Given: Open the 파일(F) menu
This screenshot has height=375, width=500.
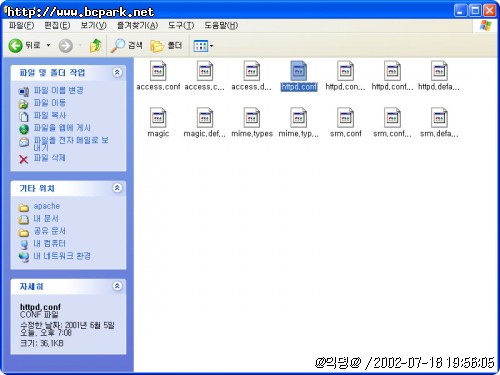Looking at the screenshot, I should pyautogui.click(x=22, y=25).
